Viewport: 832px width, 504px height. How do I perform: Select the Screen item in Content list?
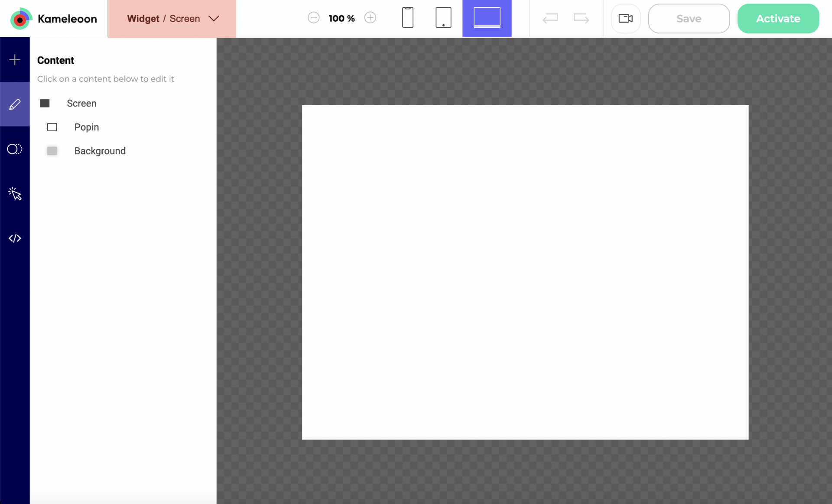(81, 103)
